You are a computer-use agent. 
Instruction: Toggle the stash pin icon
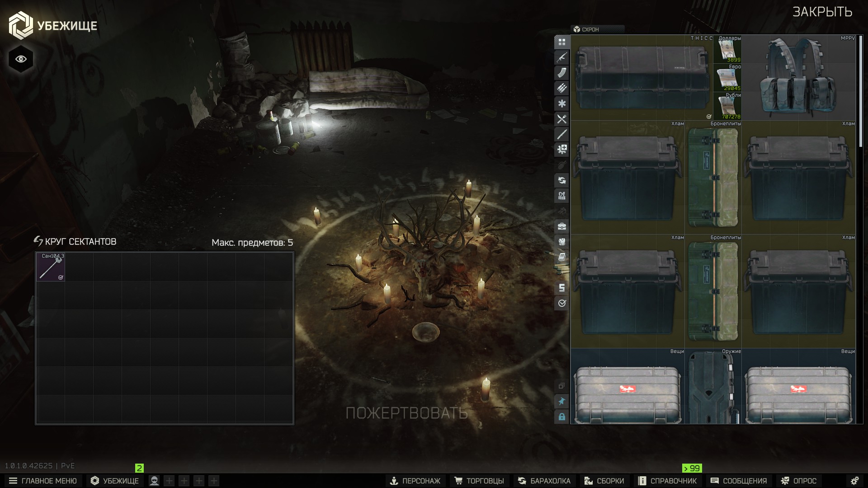(561, 401)
